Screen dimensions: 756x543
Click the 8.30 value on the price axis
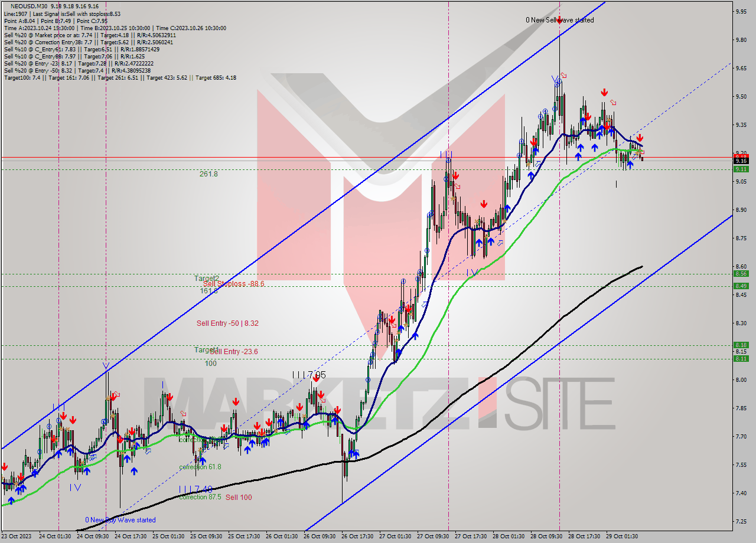[x=741, y=323]
